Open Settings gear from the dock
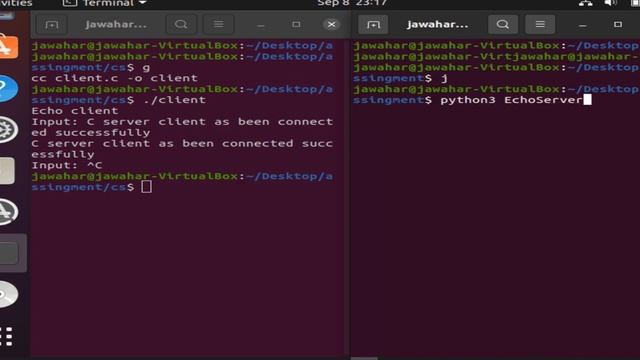The height and width of the screenshot is (360, 640). tap(8, 130)
